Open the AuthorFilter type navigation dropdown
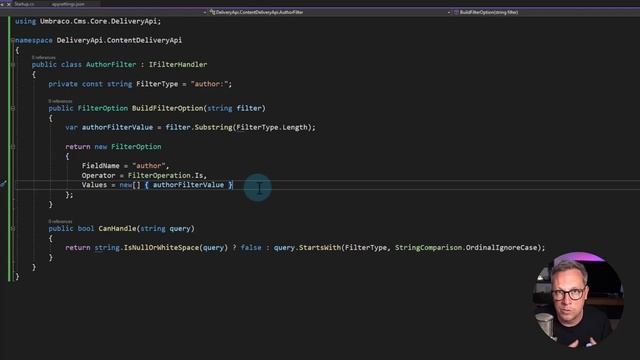Screen dimensions: 640x360 [x=256, y=12]
